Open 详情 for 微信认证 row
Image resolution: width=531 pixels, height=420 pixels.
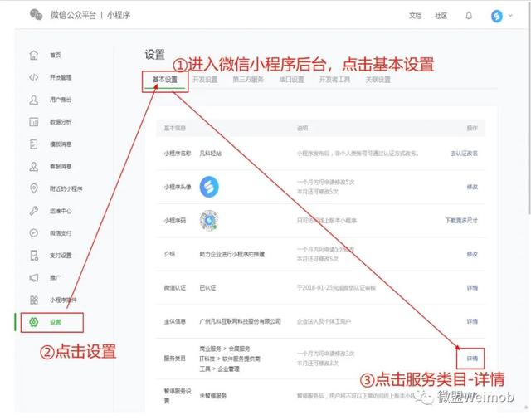472,288
